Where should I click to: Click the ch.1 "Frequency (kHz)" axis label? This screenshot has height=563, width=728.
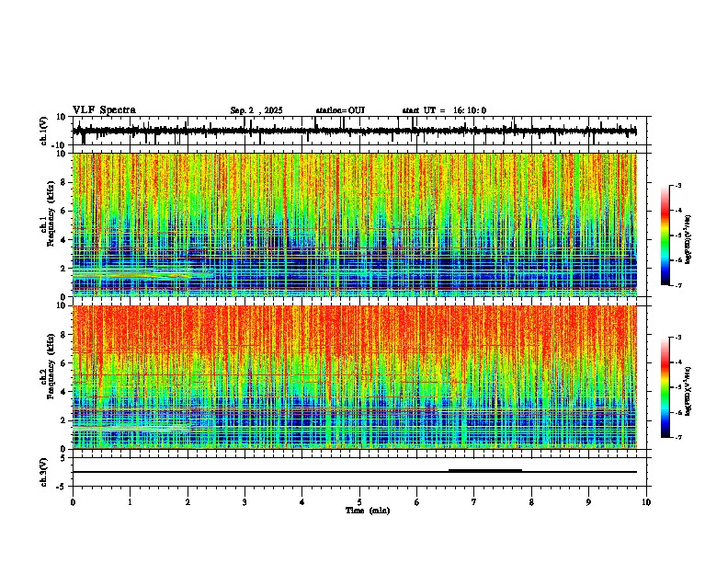(x=51, y=213)
